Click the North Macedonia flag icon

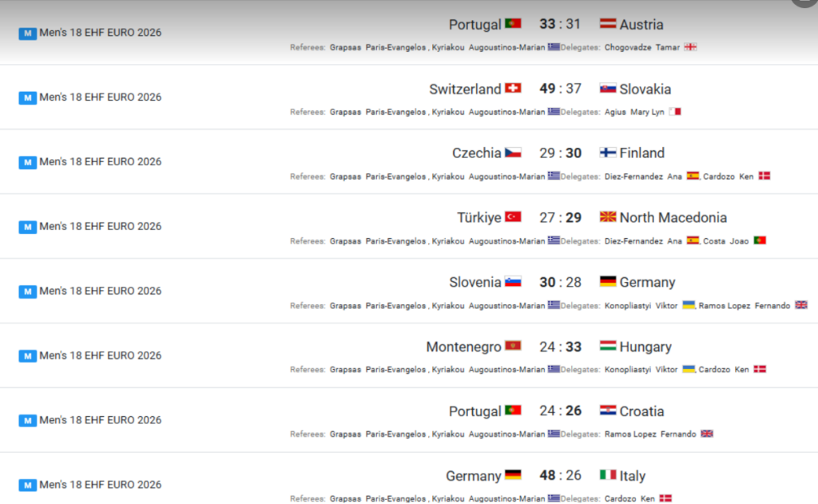[x=608, y=216]
